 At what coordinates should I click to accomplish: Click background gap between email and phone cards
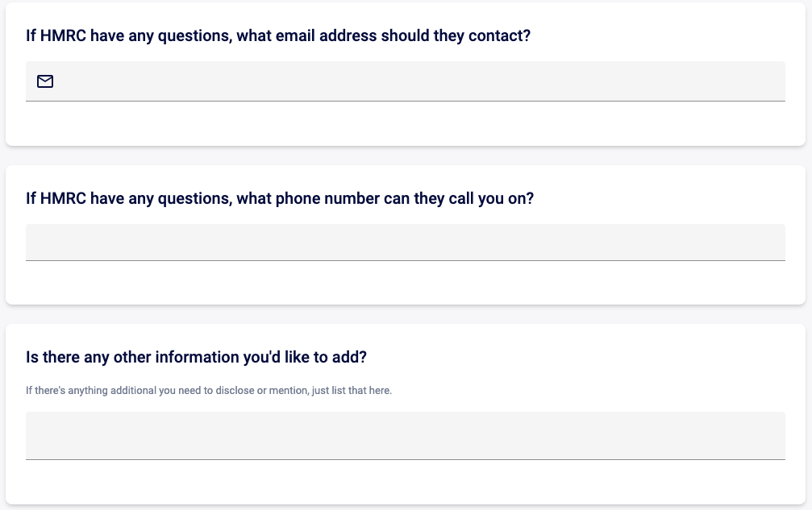406,155
